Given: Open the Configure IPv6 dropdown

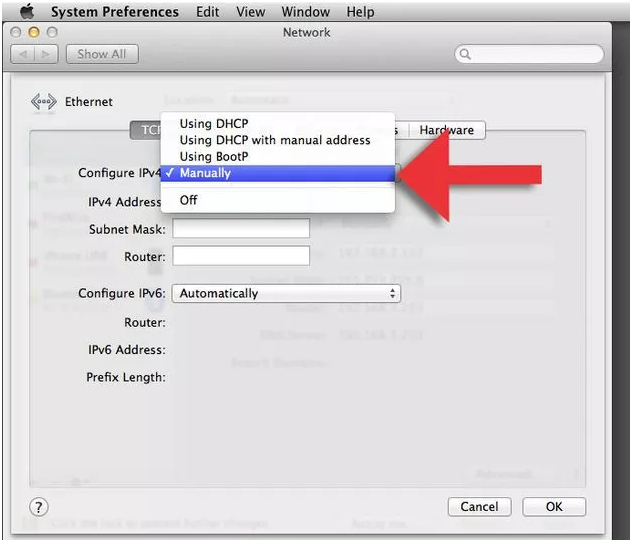Looking at the screenshot, I should pos(286,293).
